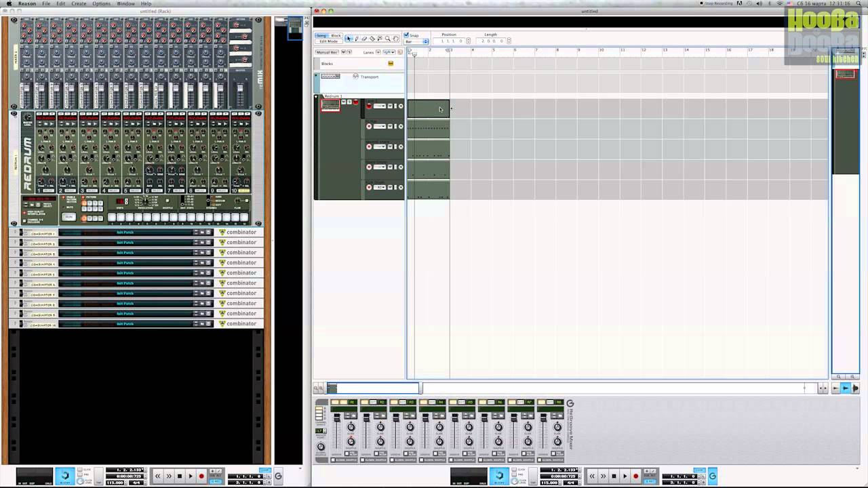Open first Redrum lane drum dropdown

pyautogui.click(x=380, y=106)
